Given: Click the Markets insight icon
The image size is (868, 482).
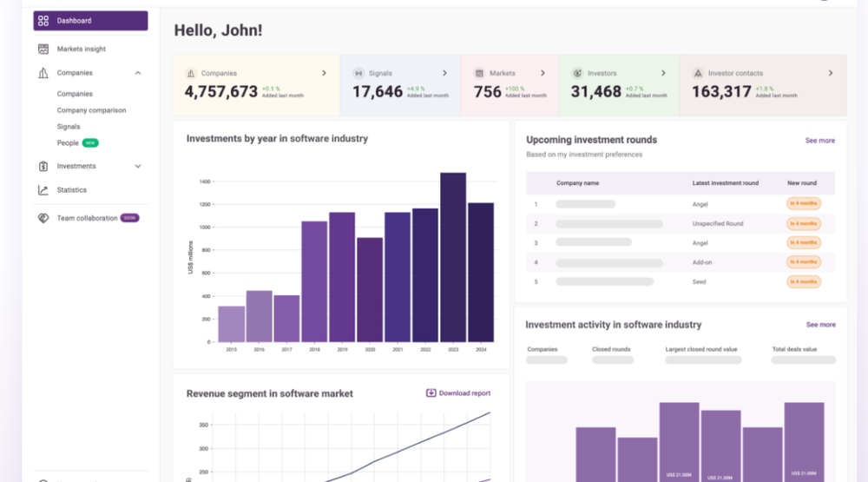Looking at the screenshot, I should [43, 49].
